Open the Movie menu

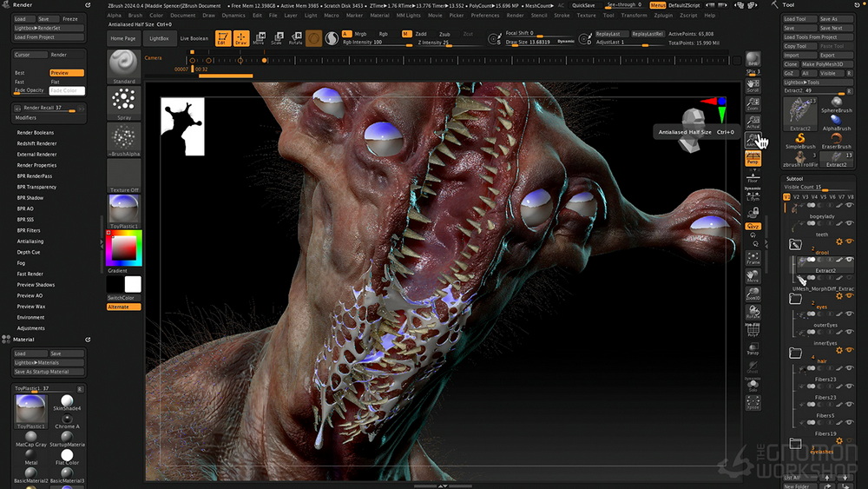435,16
